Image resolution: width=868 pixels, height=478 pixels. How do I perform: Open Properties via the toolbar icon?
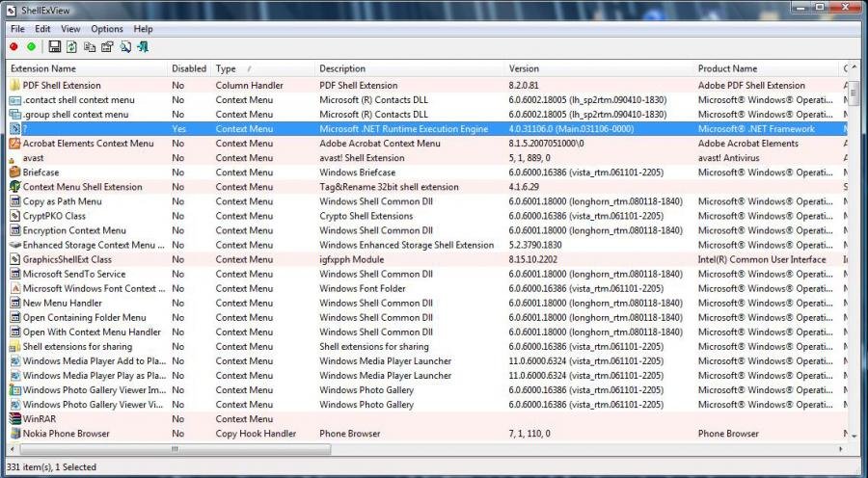[x=107, y=47]
